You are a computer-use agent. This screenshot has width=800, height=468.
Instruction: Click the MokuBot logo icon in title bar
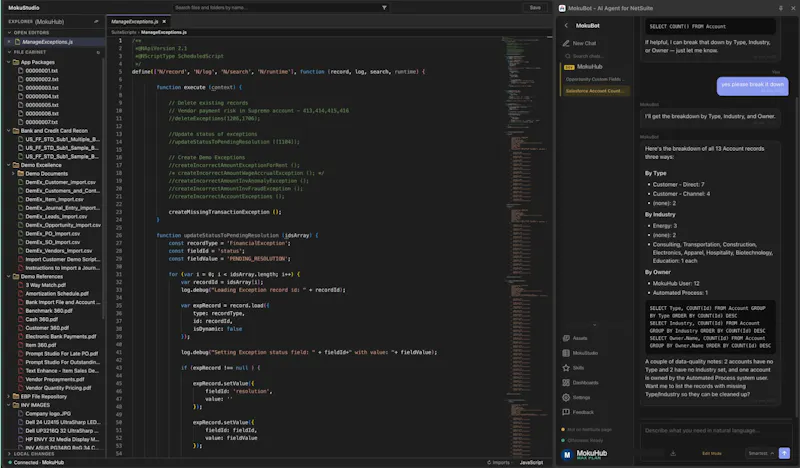[562, 8]
